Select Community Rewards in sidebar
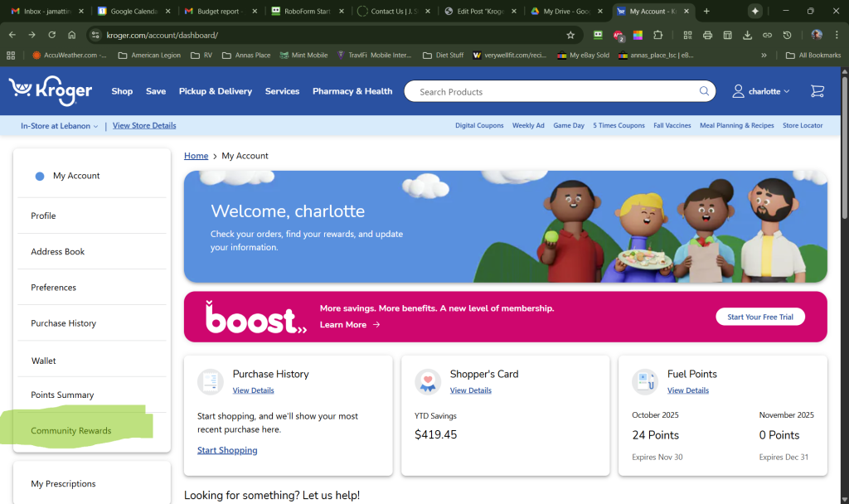849x504 pixels. [71, 431]
